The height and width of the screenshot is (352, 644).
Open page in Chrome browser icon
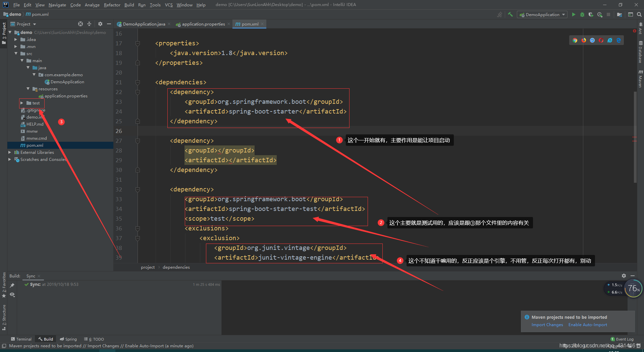point(575,40)
